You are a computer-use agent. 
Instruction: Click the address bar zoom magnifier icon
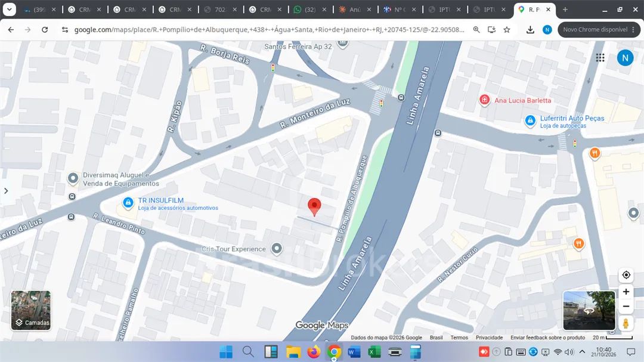coord(476,30)
